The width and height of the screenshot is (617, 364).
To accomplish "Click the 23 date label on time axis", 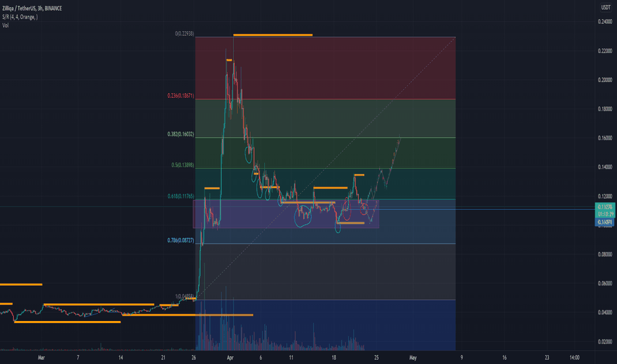I will coord(547,357).
